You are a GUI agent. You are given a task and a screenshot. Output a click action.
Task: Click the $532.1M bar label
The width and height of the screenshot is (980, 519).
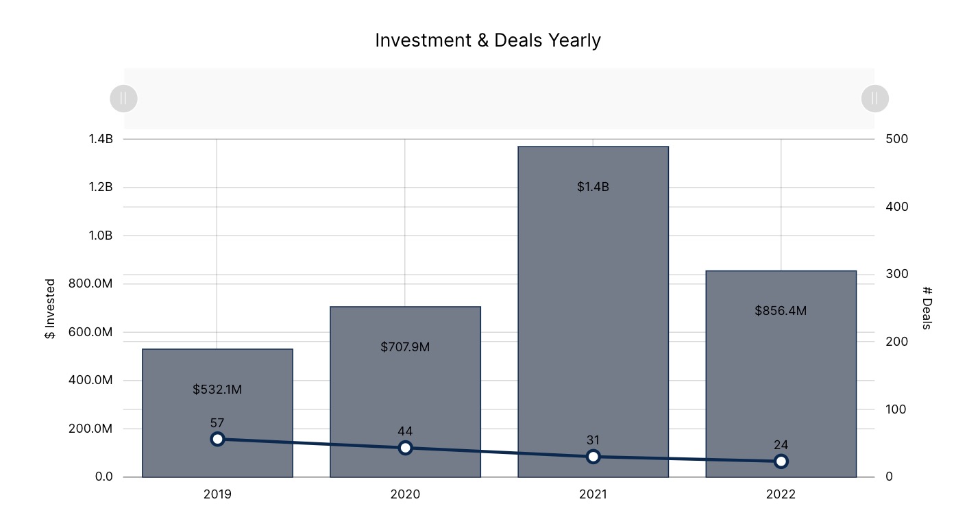tap(217, 390)
